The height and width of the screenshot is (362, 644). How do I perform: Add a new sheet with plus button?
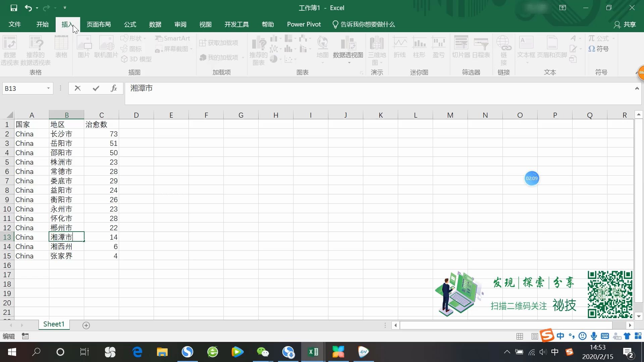86,325
